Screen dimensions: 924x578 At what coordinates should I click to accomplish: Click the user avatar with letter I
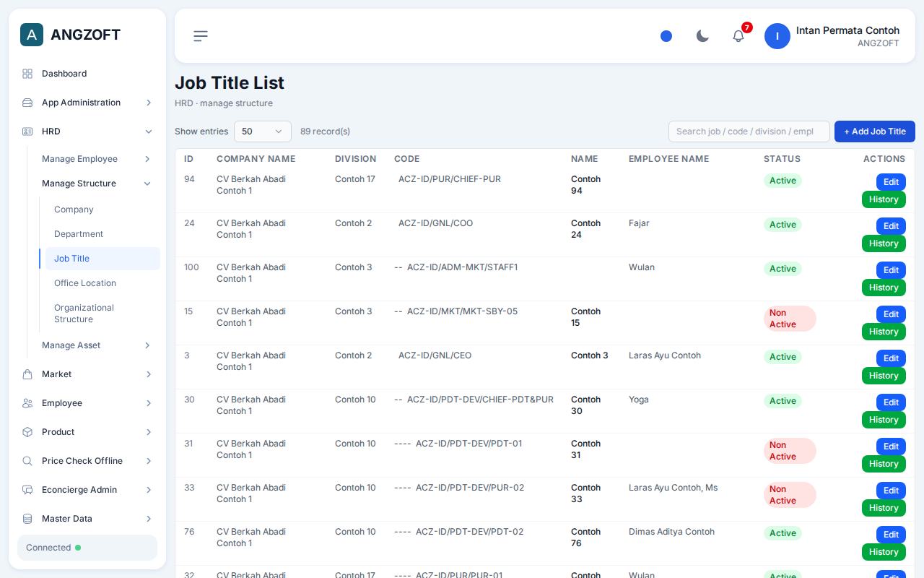point(777,36)
